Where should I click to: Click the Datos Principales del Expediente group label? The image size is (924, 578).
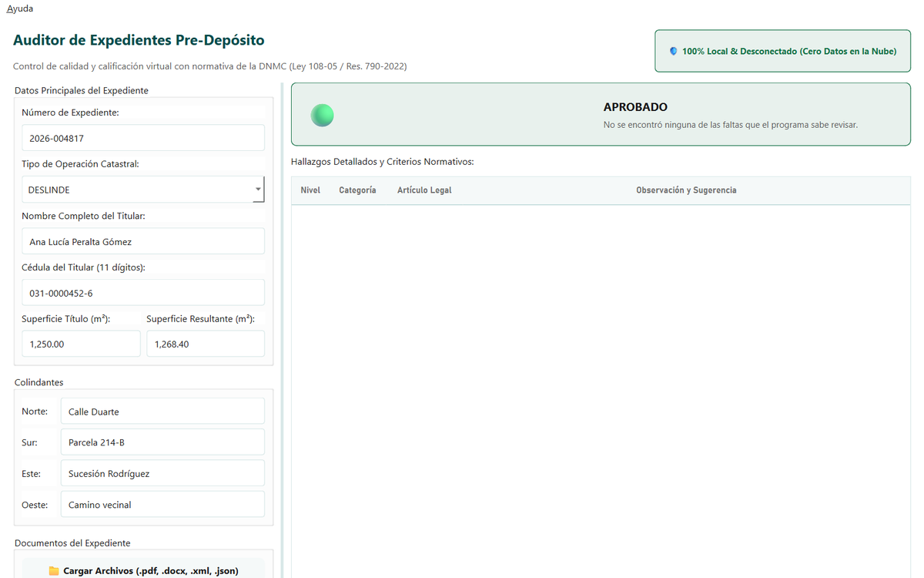(82, 90)
